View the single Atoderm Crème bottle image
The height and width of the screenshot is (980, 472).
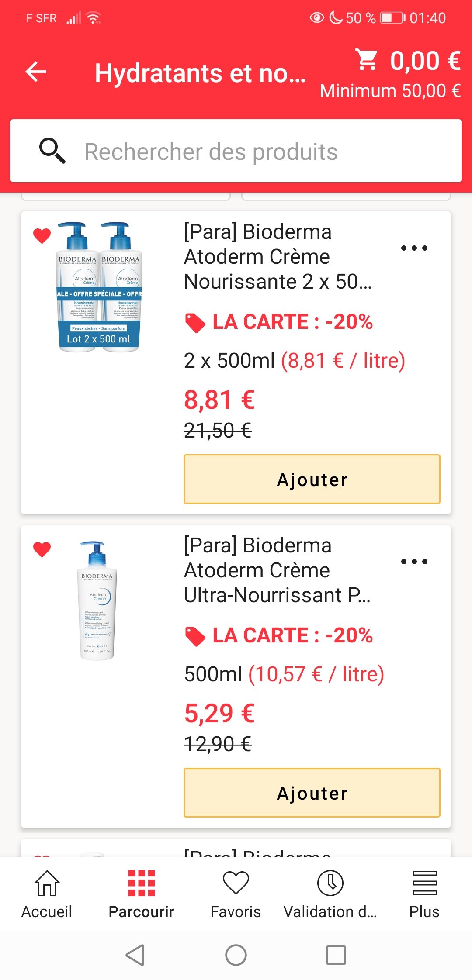click(97, 601)
